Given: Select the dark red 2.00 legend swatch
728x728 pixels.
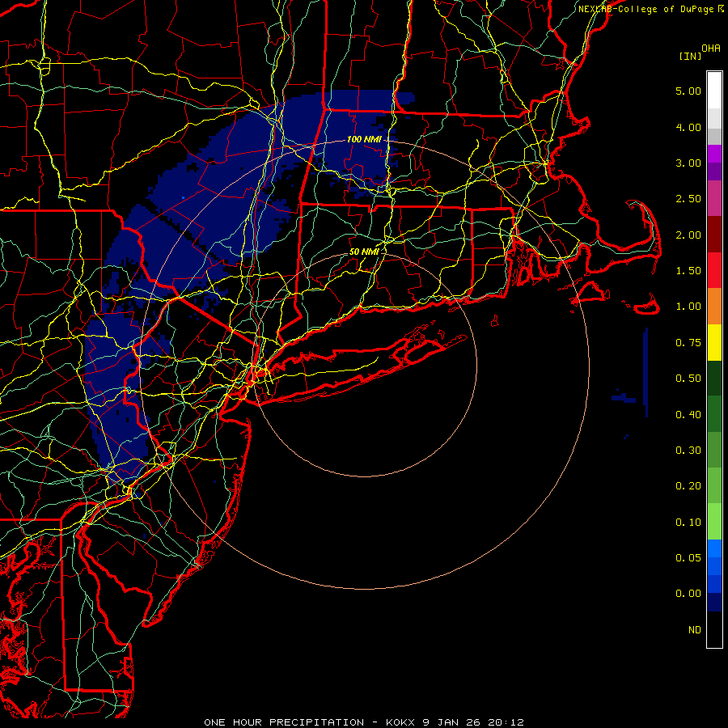Looking at the screenshot, I should point(714,235).
